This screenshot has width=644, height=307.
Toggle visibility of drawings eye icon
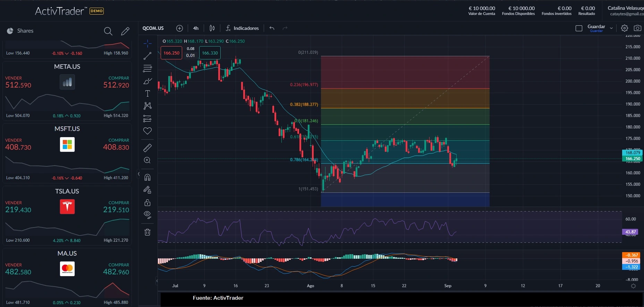[x=147, y=215]
